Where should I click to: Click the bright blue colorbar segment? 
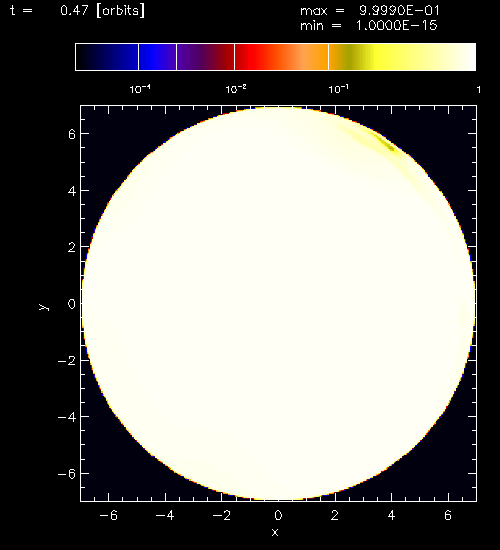[x=158, y=57]
